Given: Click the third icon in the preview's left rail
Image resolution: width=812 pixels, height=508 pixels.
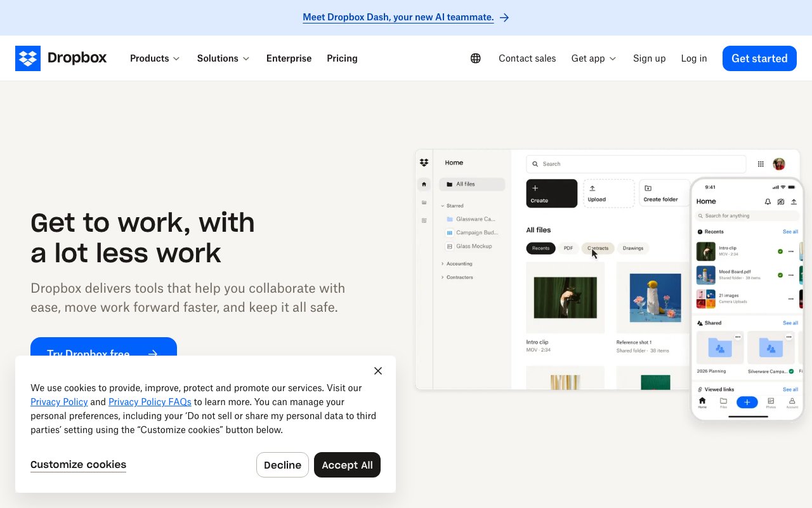Looking at the screenshot, I should click(x=424, y=220).
